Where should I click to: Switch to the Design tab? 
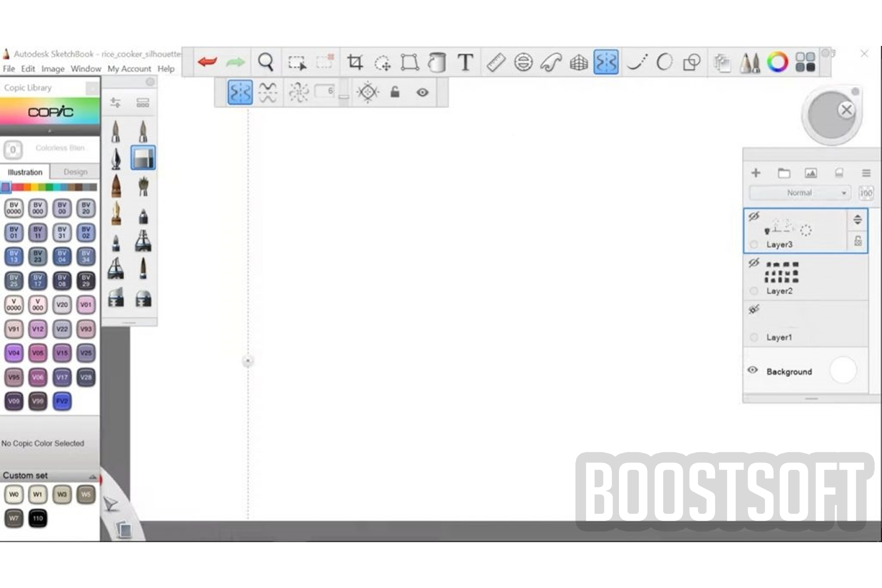coord(75,172)
